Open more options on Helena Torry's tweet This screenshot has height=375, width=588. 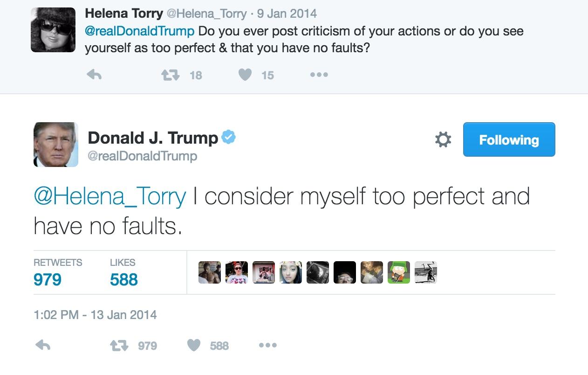tap(319, 75)
